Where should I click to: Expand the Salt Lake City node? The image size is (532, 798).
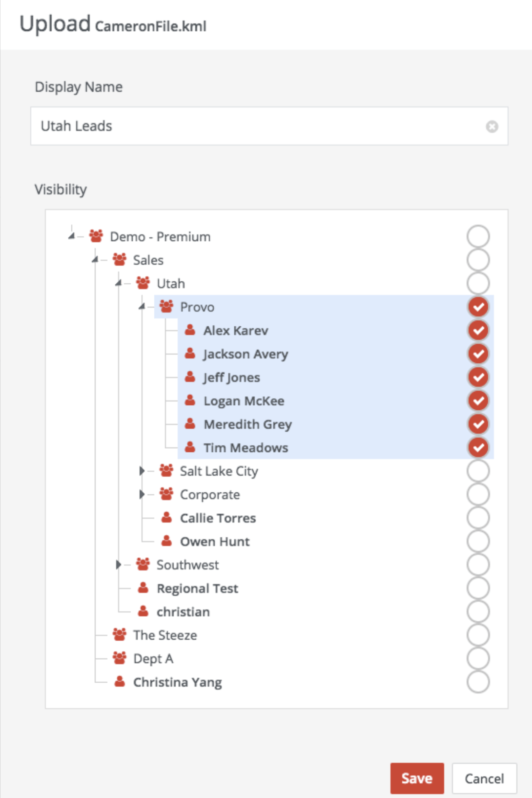click(x=142, y=471)
